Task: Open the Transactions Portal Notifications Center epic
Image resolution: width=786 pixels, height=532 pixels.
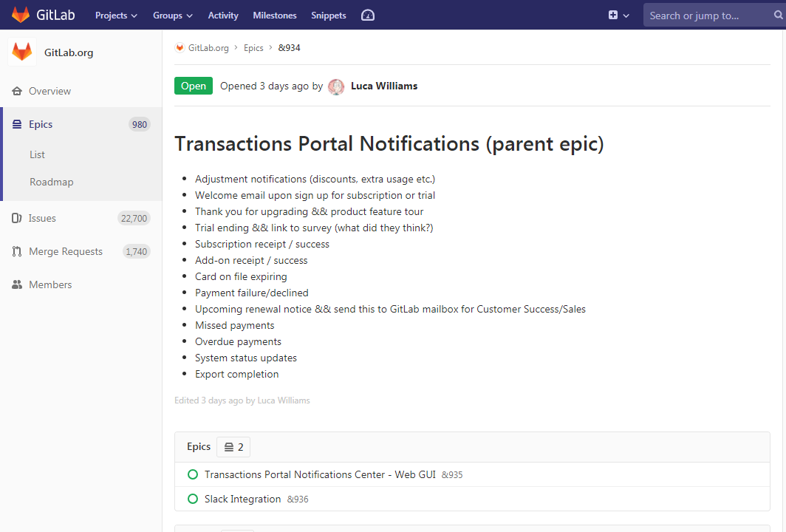Action: [x=320, y=475]
